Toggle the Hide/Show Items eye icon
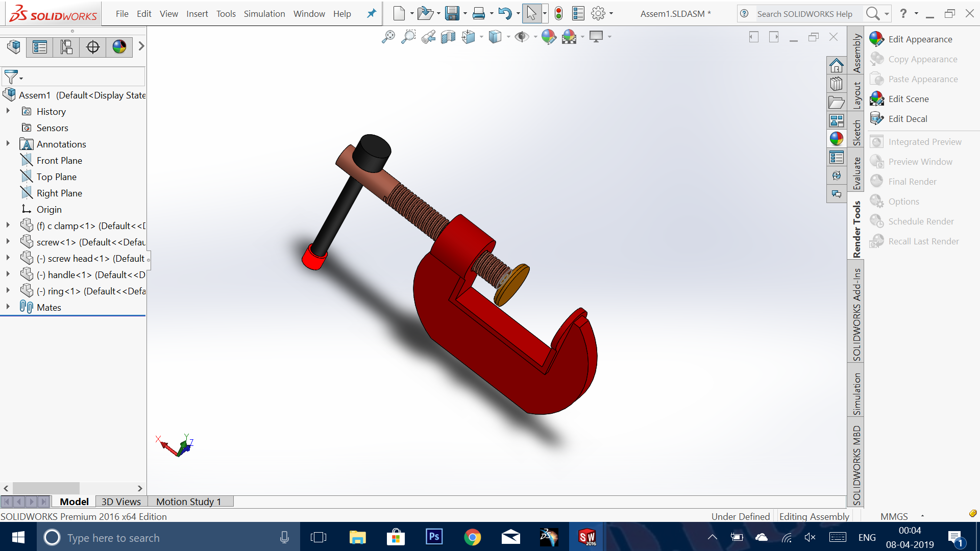The width and height of the screenshot is (980, 551). click(521, 37)
